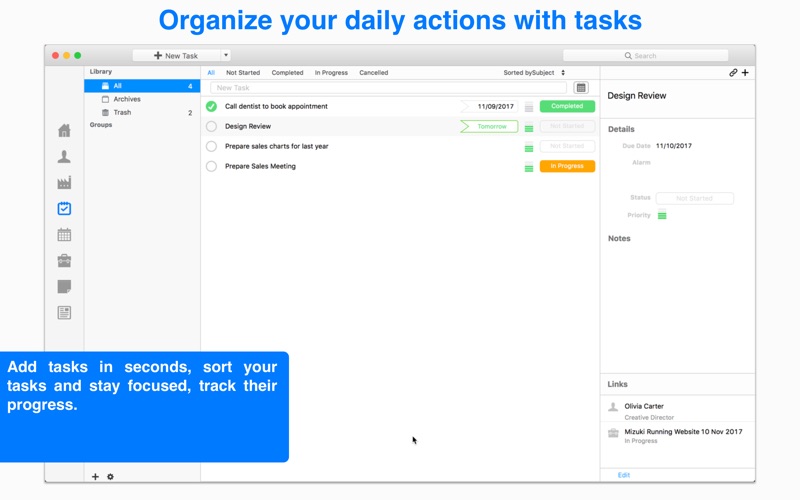Select the Cancelled filter tab
The width and height of the screenshot is (800, 500).
373,72
